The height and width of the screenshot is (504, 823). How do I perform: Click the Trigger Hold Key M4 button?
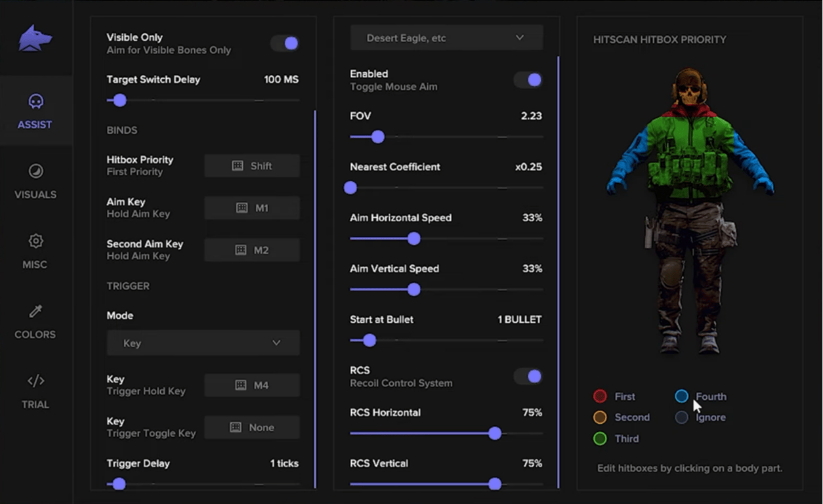pos(252,385)
